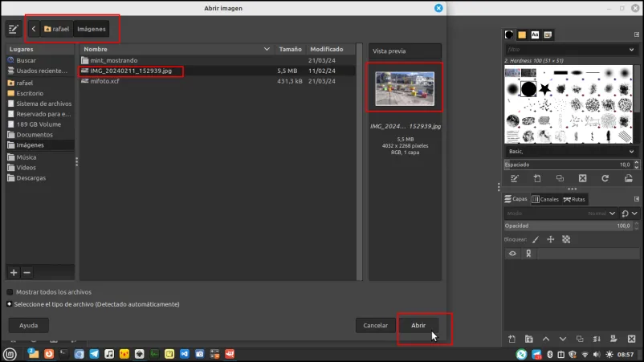This screenshot has width=644, height=362.
Task: Open brush as image icon
Action: click(x=629, y=178)
